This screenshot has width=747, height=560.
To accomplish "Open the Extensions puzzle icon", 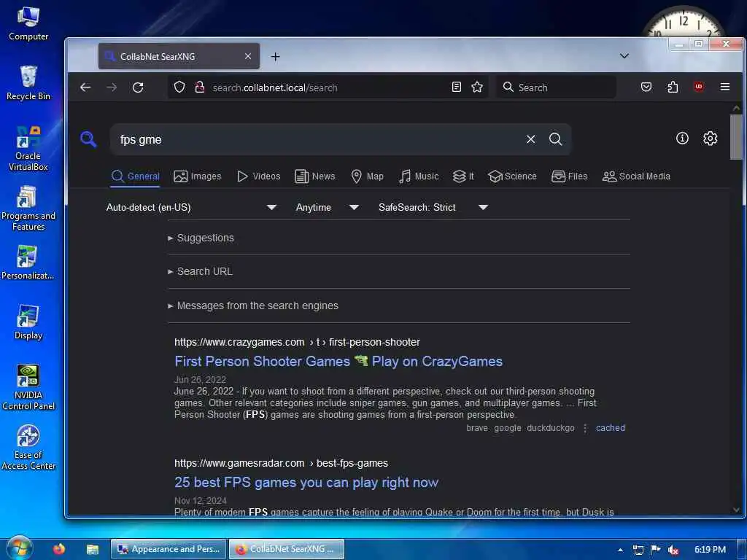I will point(673,87).
